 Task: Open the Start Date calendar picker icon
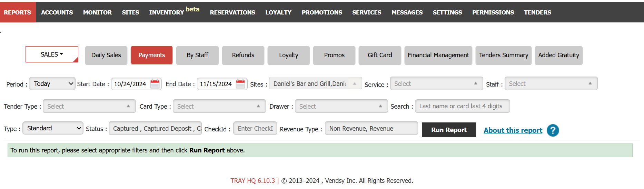point(155,84)
